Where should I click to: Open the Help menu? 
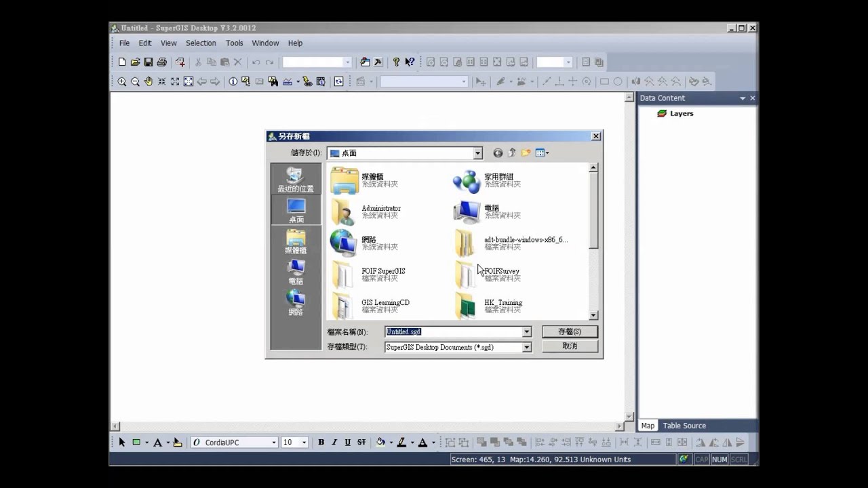[296, 43]
